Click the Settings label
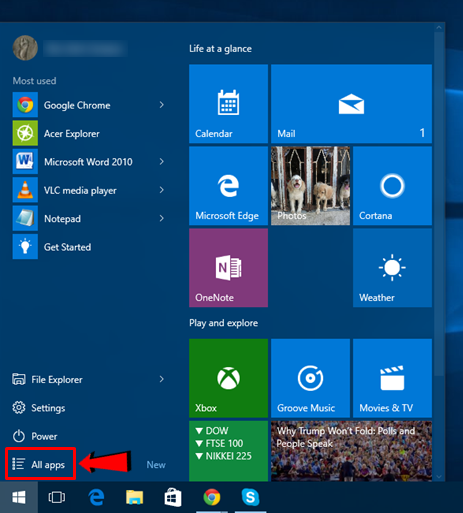The height and width of the screenshot is (513, 463). pyautogui.click(x=48, y=408)
